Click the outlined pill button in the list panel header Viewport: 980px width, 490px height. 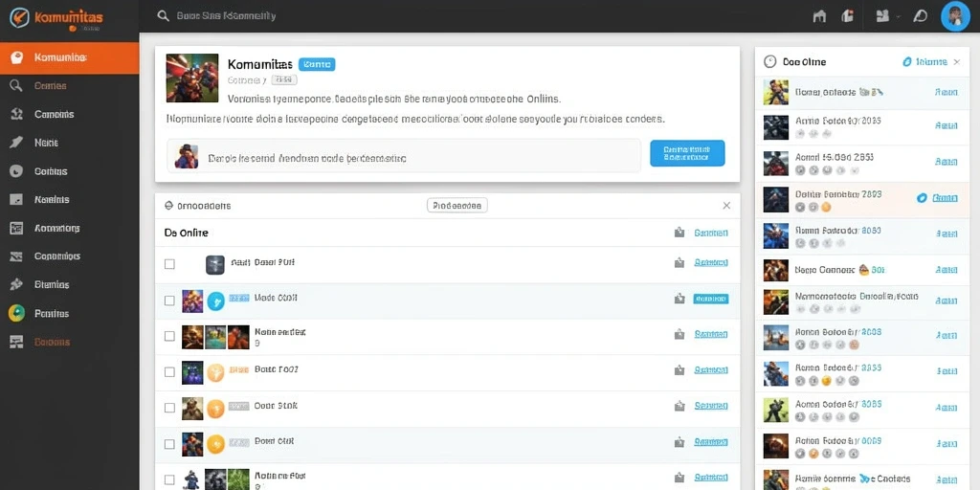tap(457, 205)
